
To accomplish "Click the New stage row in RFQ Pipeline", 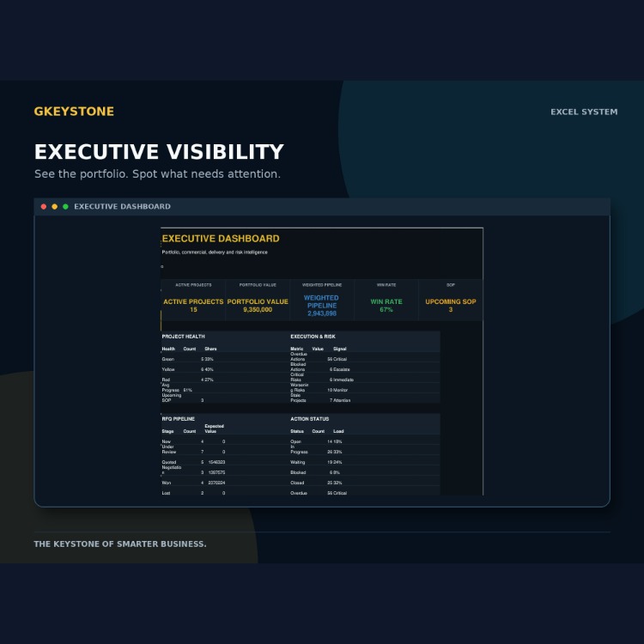I will tap(225, 441).
